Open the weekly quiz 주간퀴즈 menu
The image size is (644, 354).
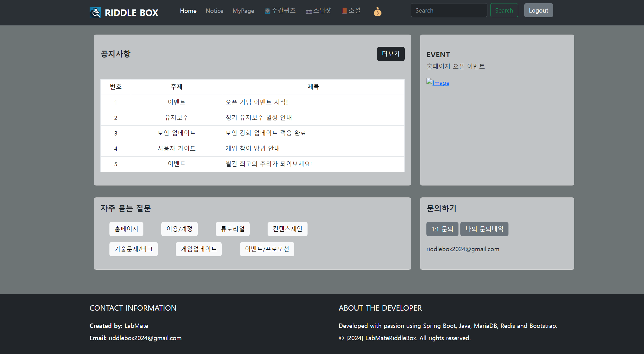[280, 11]
